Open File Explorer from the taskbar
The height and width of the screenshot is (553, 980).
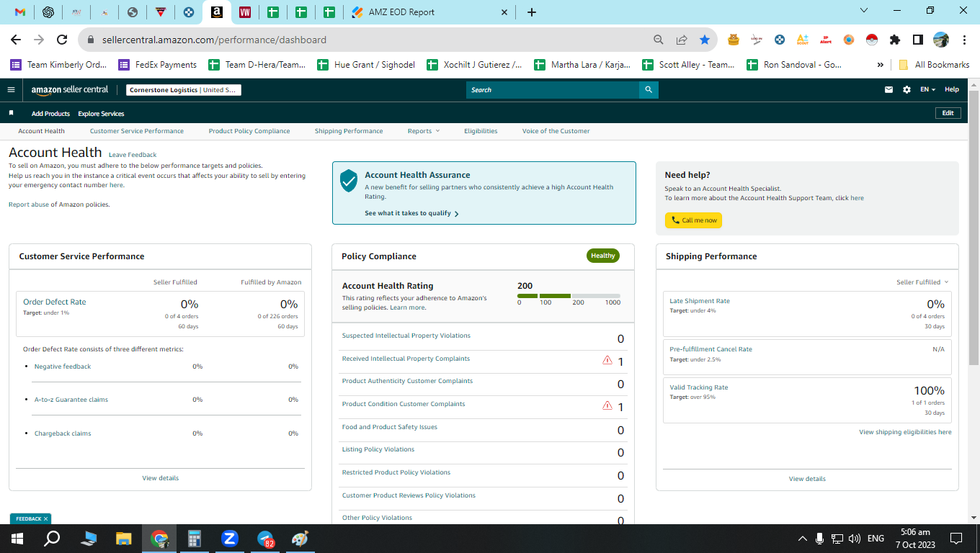tap(124, 539)
